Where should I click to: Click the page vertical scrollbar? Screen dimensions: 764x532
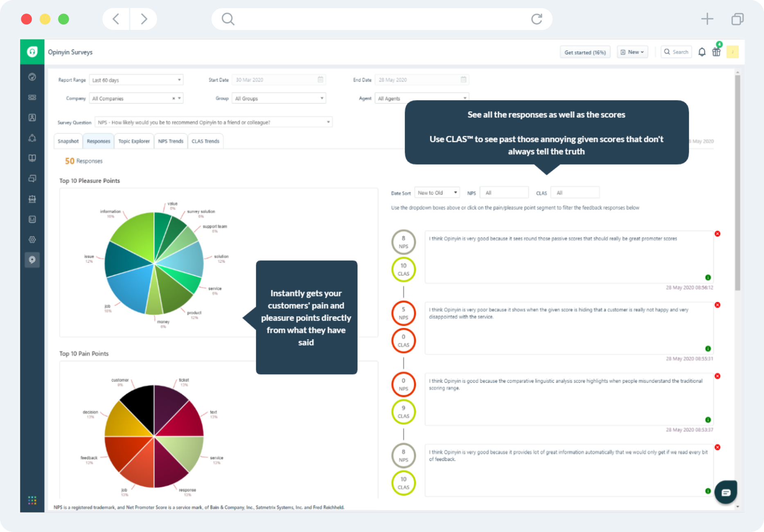pos(737,182)
